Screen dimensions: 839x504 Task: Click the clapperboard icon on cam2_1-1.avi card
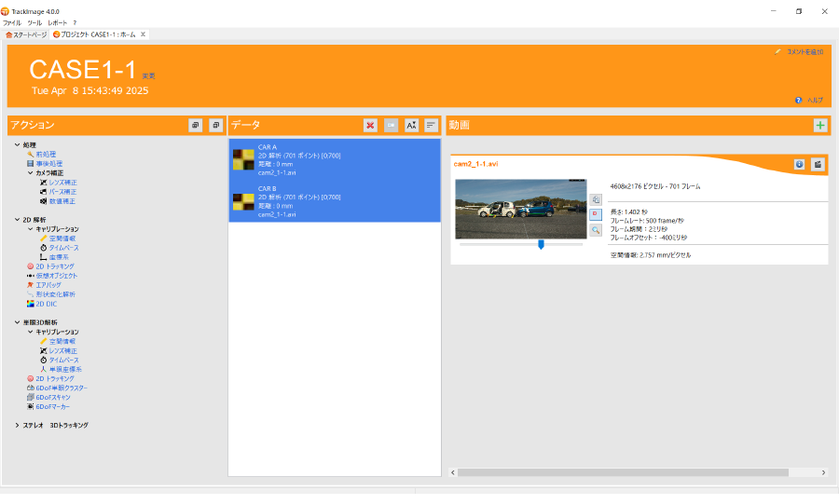pos(818,164)
